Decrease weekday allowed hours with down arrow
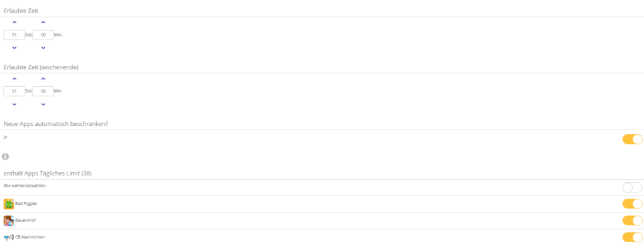This screenshot has height=244, width=644. point(14,48)
